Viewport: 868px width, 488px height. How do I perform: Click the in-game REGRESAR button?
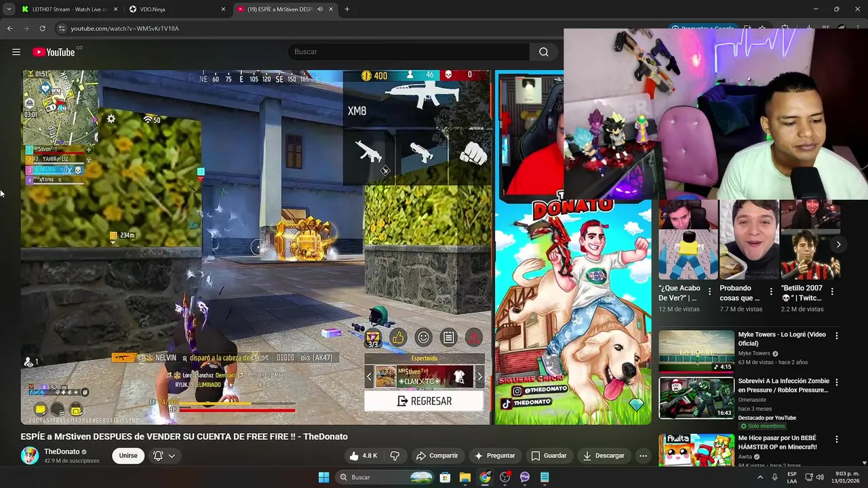424,401
